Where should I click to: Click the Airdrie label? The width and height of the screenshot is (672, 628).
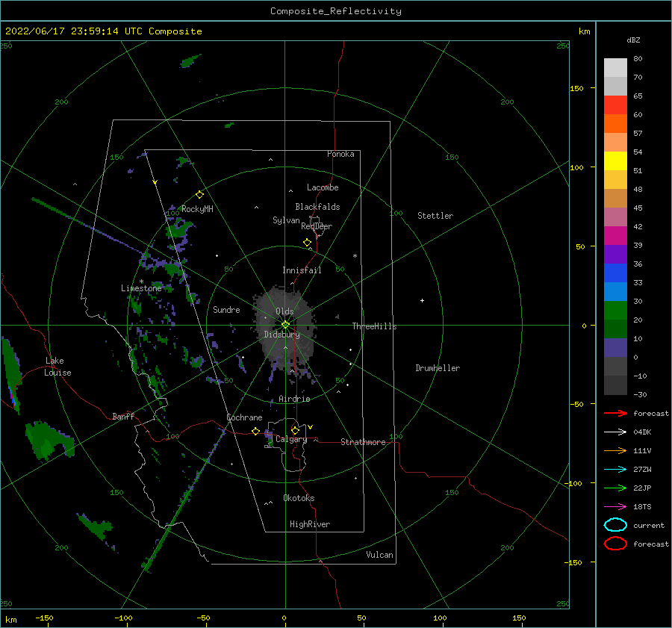(x=294, y=399)
